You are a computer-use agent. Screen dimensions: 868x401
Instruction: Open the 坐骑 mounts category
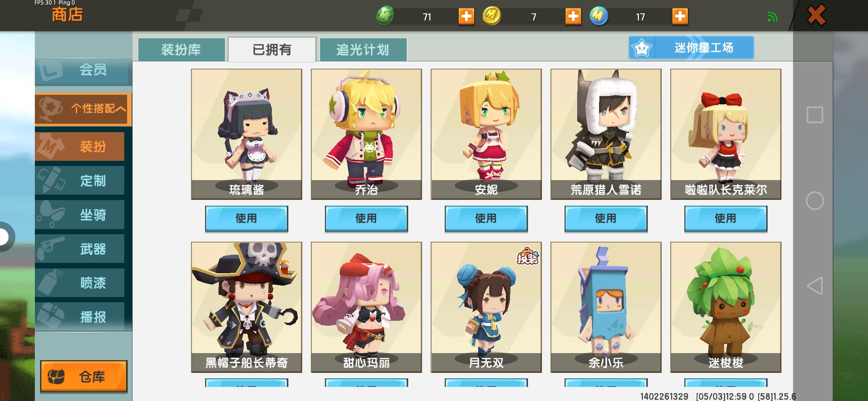80,215
